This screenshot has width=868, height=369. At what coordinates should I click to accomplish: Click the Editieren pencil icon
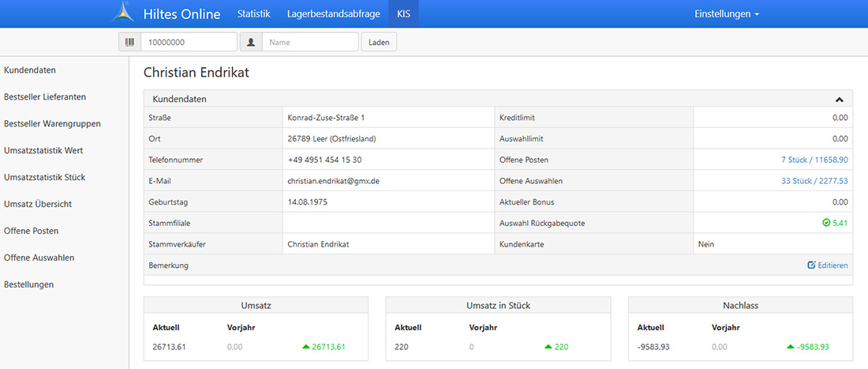click(811, 265)
